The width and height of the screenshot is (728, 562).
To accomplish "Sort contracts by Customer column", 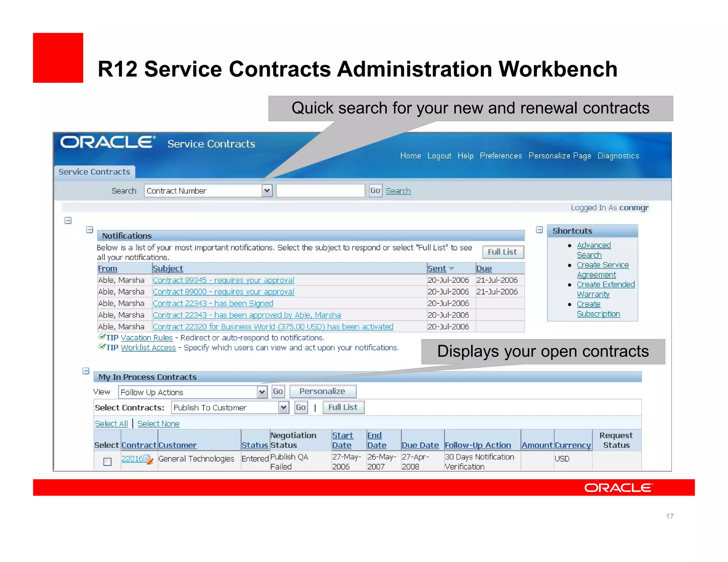I will (177, 445).
